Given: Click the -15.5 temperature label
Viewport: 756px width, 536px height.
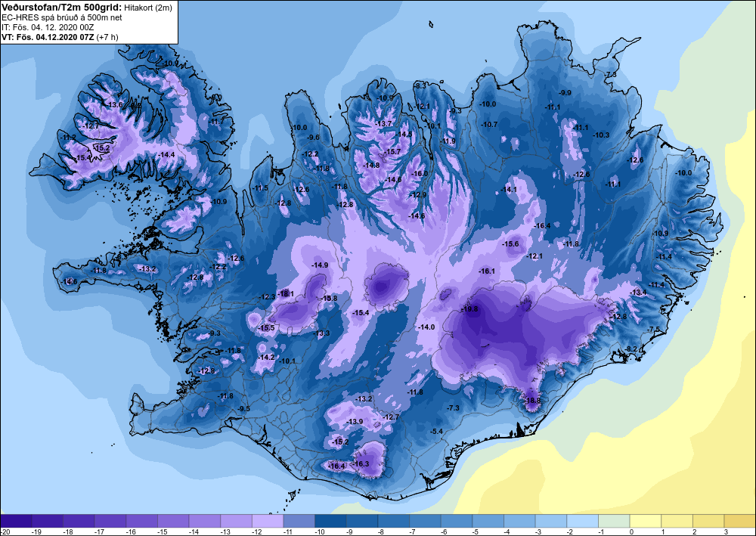Looking at the screenshot, I should tap(266, 328).
